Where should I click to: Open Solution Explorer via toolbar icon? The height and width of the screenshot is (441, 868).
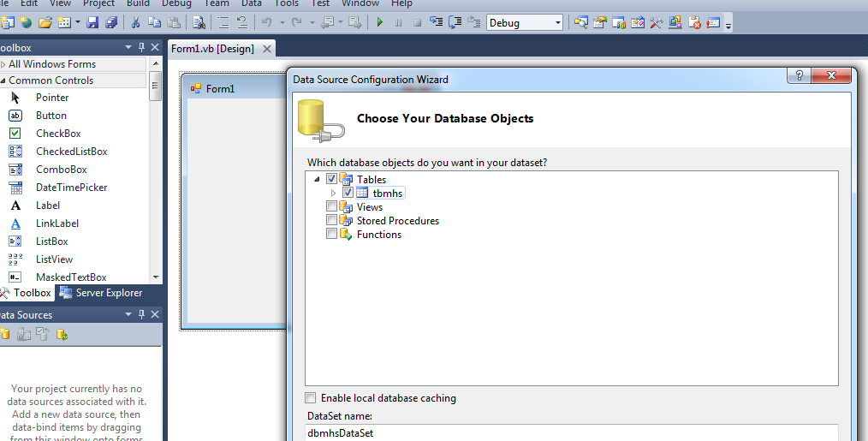[580, 23]
